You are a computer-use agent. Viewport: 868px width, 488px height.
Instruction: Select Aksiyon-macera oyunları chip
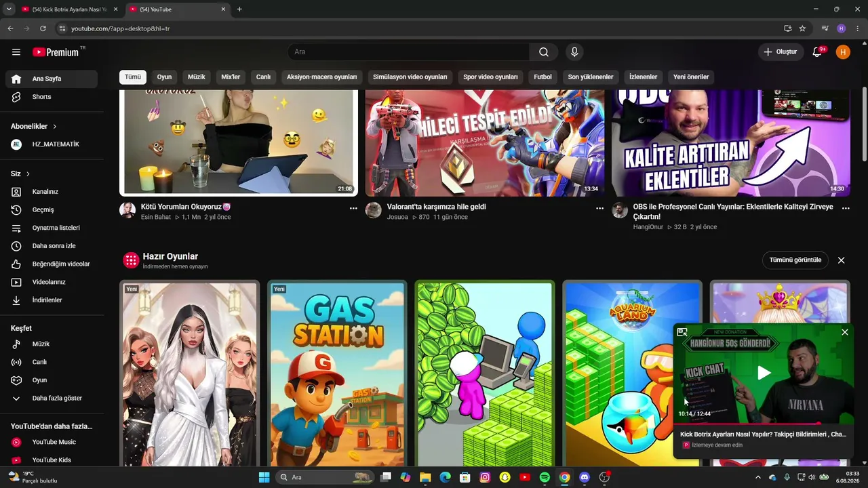[321, 77]
